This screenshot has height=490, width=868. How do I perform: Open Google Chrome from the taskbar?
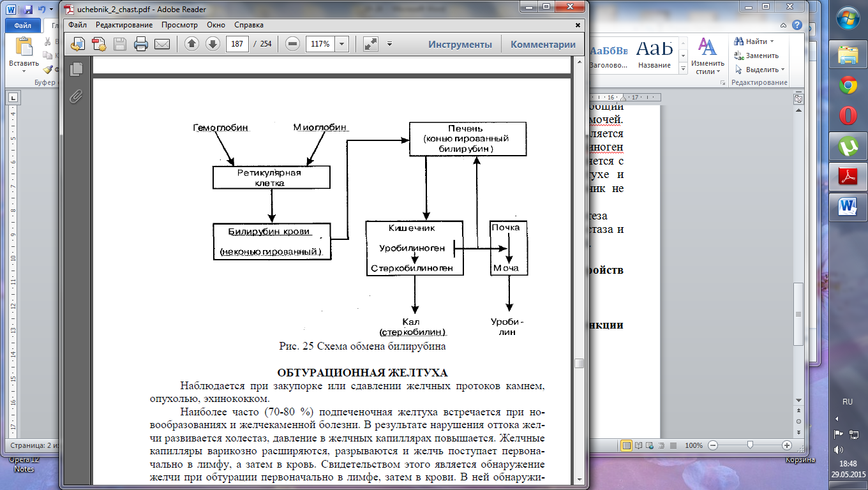[x=848, y=85]
